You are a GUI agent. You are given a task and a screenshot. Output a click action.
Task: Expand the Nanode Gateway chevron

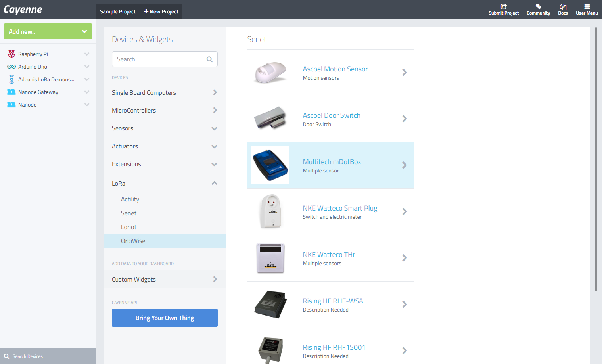[87, 92]
